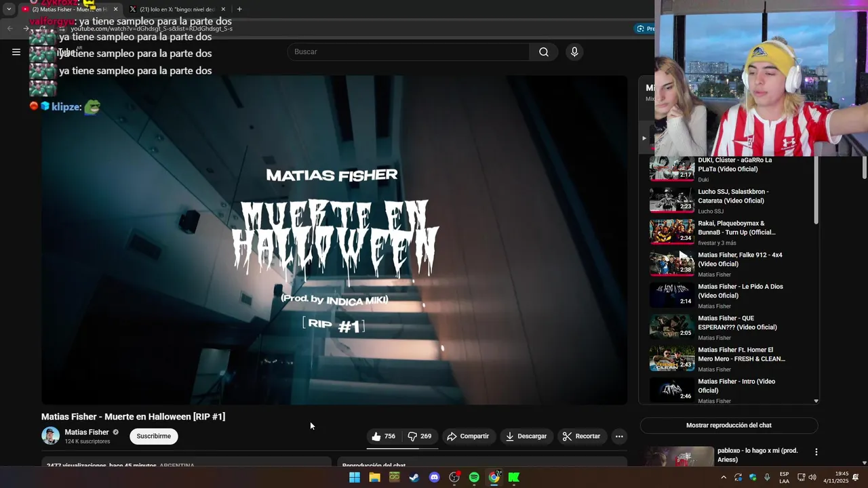Open Kick app from the taskbar
The width and height of the screenshot is (868, 488).
pyautogui.click(x=514, y=477)
